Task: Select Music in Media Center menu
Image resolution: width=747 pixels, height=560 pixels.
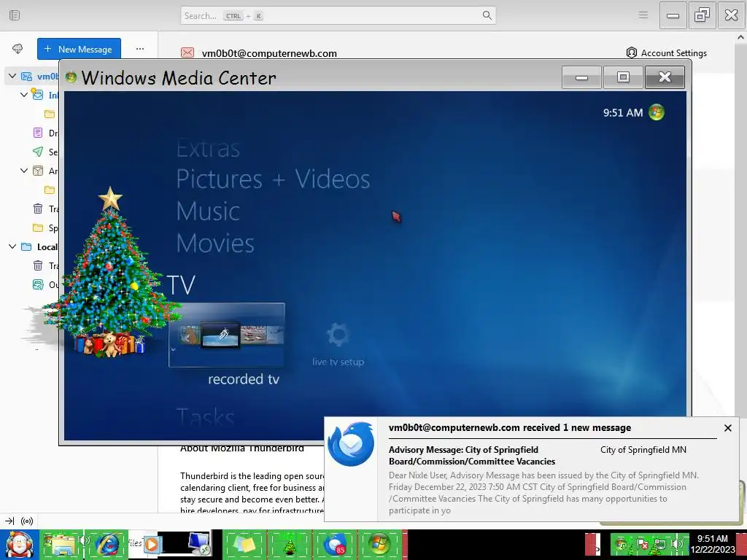Action: click(208, 211)
